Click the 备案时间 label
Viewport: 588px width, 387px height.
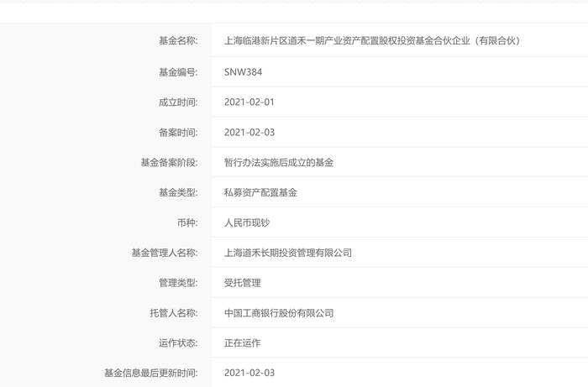point(177,133)
